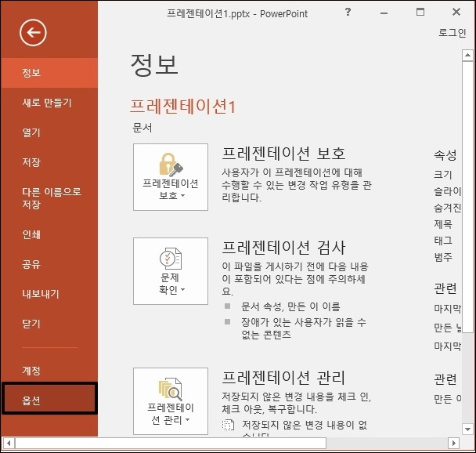Click 닫기 in the sidebar
The height and width of the screenshot is (453, 476).
[x=49, y=324]
